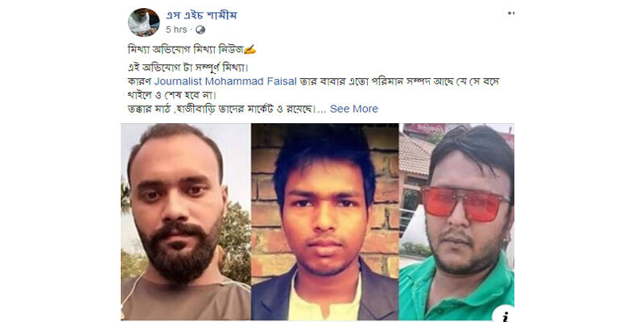Open the photo with brick wall background
644x322 pixels.
325,222
